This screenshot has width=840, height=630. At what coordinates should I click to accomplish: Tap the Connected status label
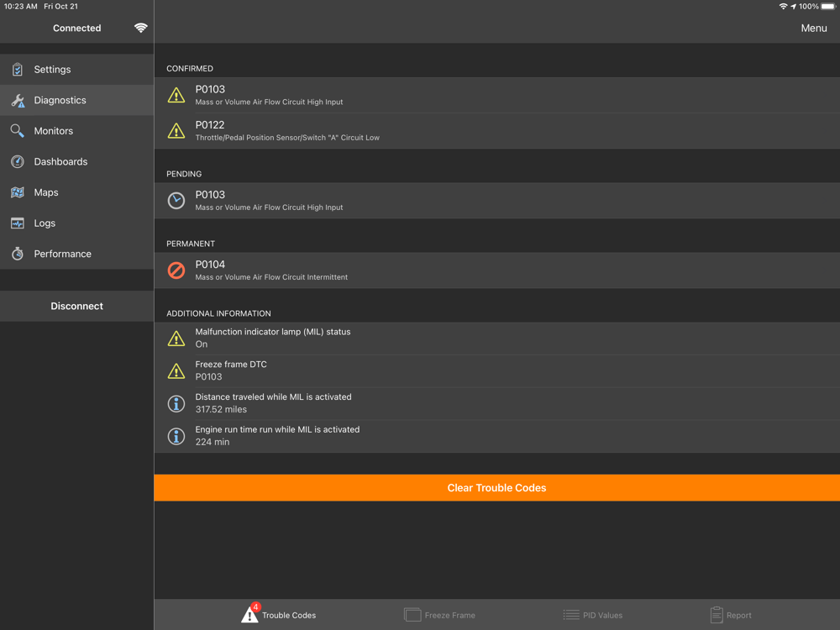pyautogui.click(x=76, y=28)
